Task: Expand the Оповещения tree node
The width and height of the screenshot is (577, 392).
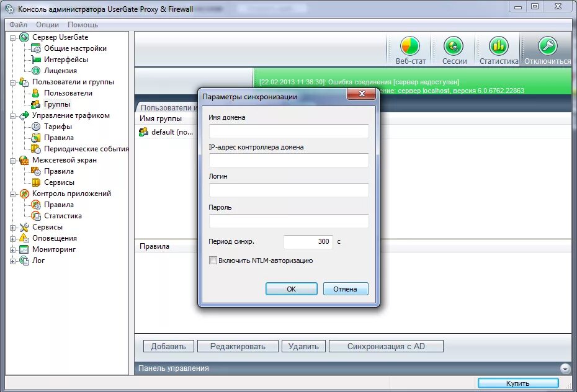Action: coord(12,239)
